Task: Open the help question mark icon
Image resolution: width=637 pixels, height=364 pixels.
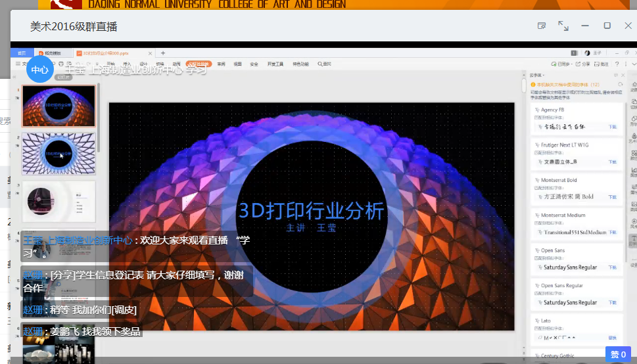Action: click(617, 64)
